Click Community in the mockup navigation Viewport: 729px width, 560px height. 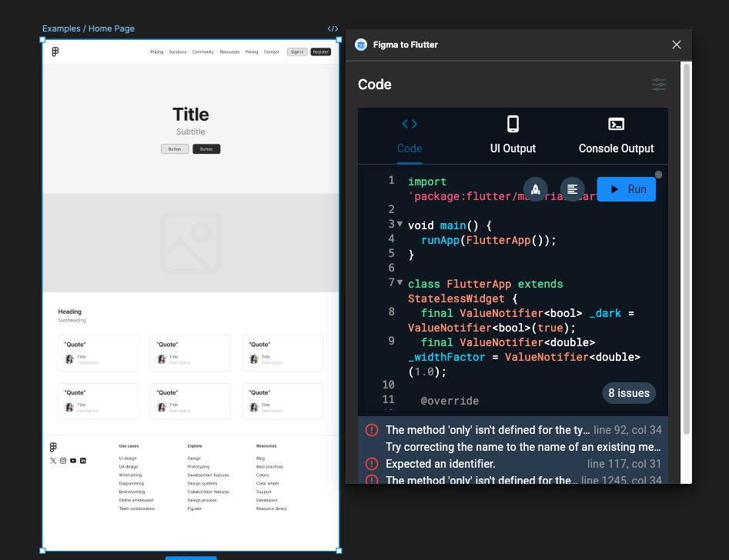pyautogui.click(x=202, y=52)
